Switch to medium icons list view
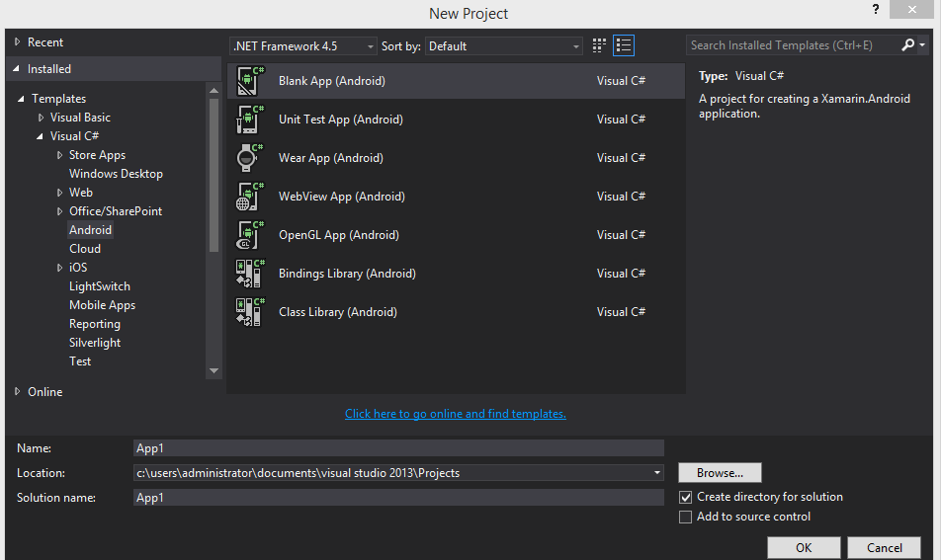 click(624, 45)
